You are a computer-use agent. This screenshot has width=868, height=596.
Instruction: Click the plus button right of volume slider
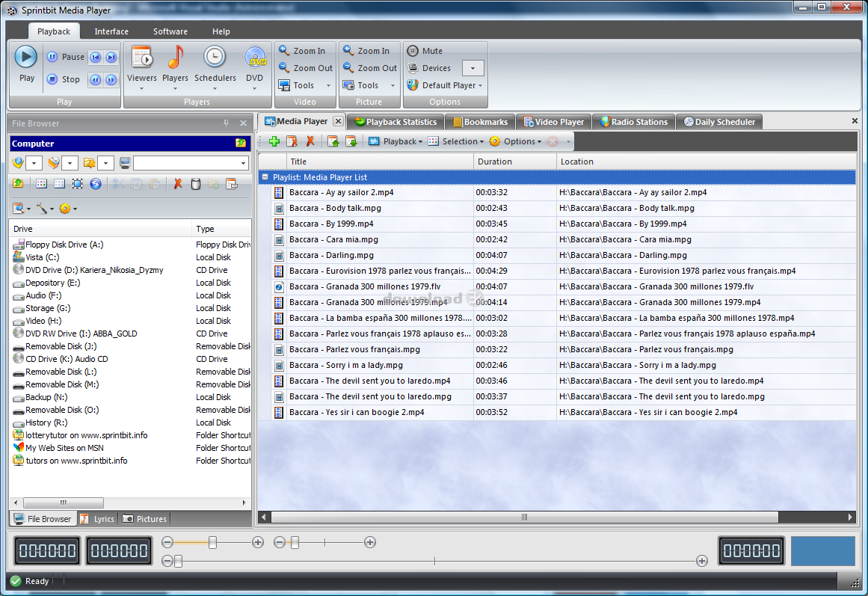[x=257, y=542]
